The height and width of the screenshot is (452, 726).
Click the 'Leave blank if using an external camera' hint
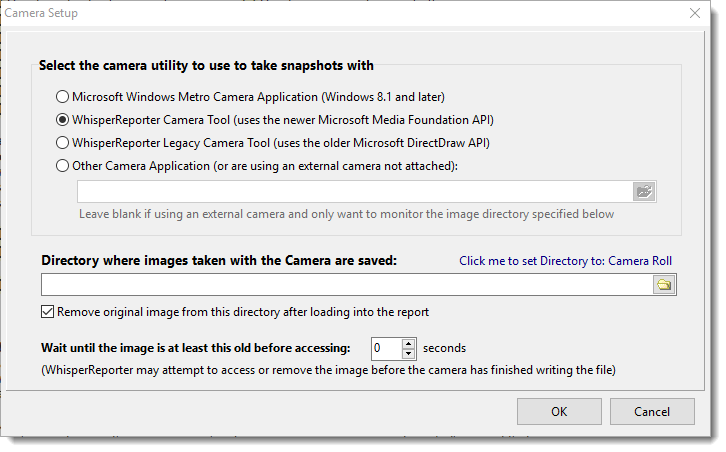pos(346,214)
